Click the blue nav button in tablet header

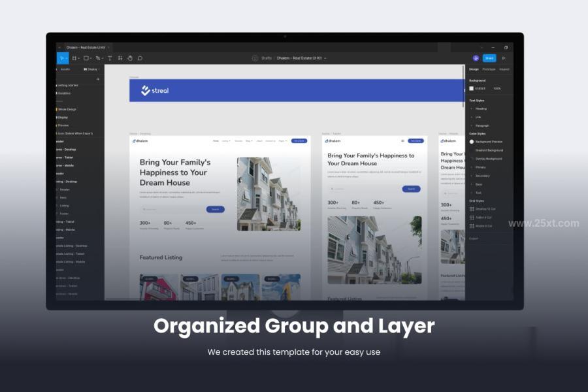416,140
